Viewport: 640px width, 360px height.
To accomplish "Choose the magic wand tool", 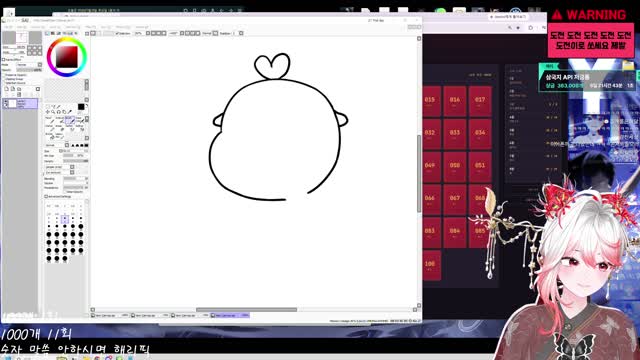I will coord(59,107).
